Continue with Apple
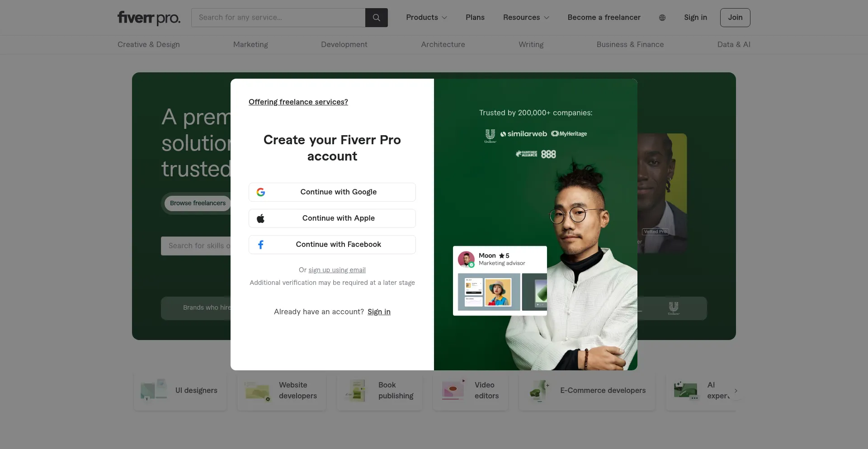Image resolution: width=868 pixels, height=449 pixels. pos(332,218)
